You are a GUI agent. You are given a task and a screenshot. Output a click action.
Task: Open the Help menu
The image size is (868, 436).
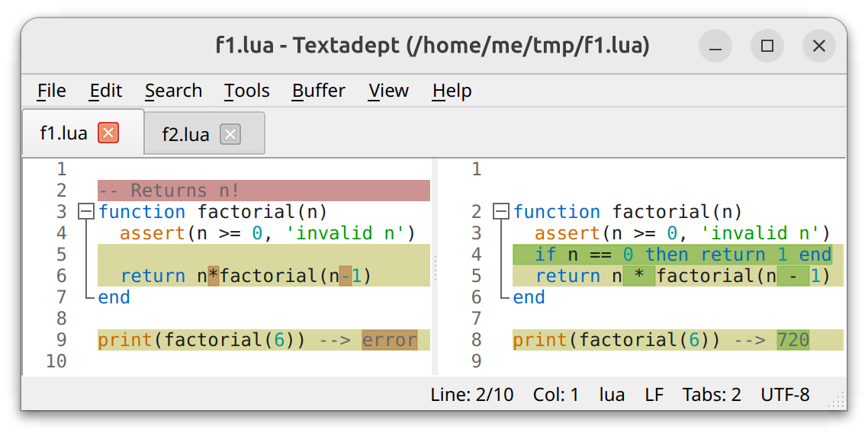point(452,91)
